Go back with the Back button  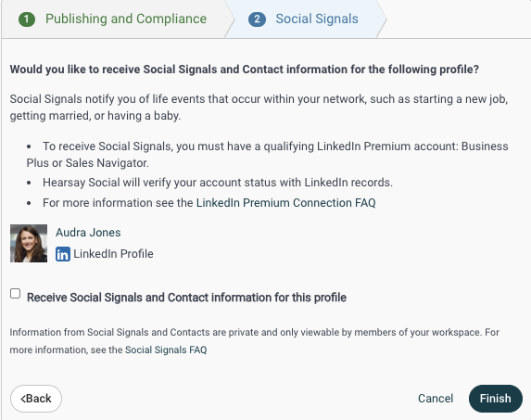click(36, 399)
